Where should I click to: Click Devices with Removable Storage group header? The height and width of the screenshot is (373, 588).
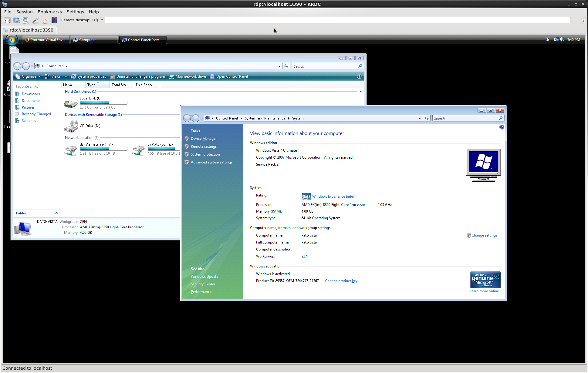(x=93, y=115)
